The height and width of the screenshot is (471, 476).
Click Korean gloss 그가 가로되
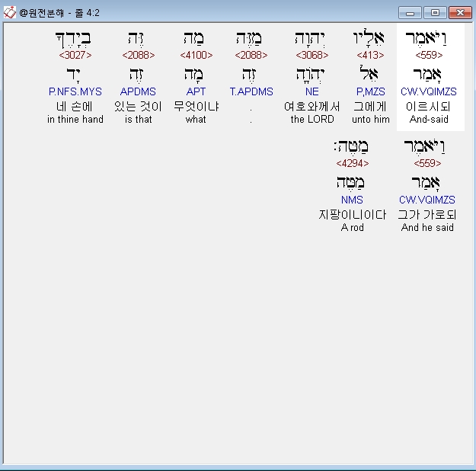pos(427,214)
